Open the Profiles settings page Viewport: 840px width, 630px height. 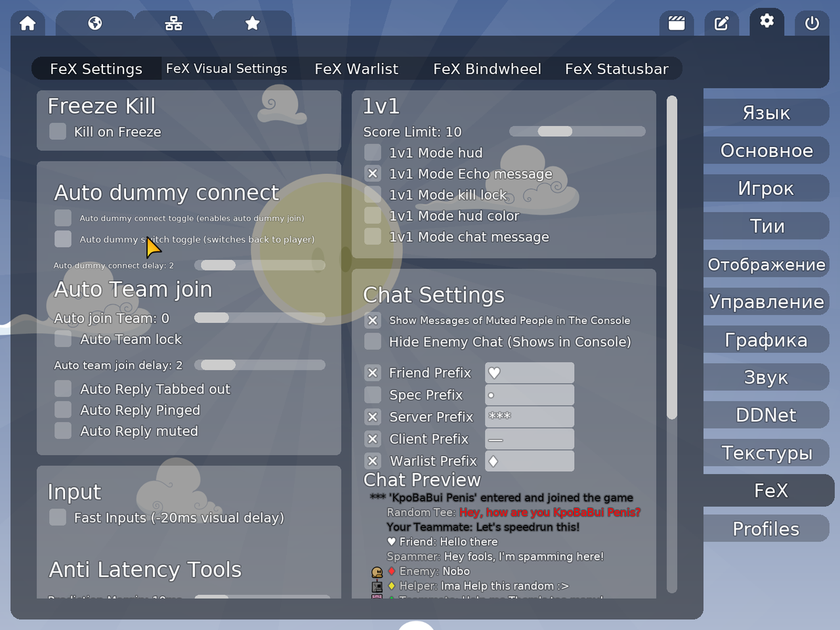[766, 528]
